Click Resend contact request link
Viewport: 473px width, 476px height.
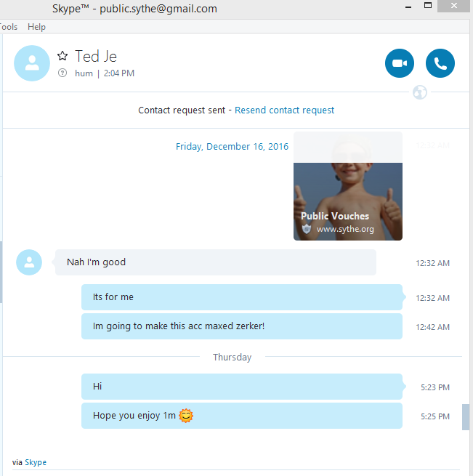click(284, 110)
